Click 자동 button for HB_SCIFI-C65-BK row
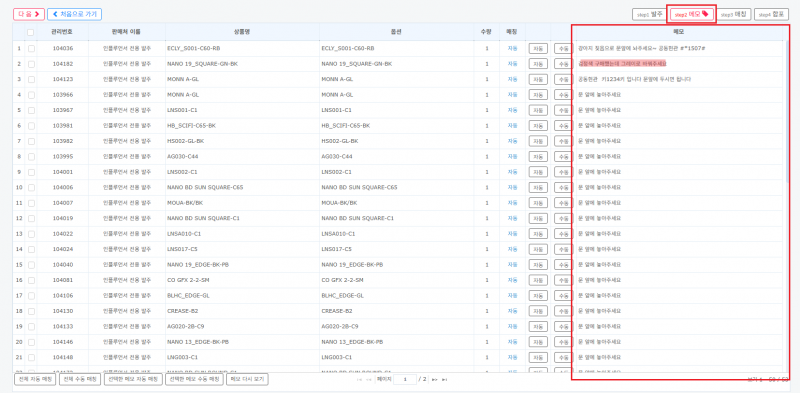Screen dimensions: 800x393 538,126
